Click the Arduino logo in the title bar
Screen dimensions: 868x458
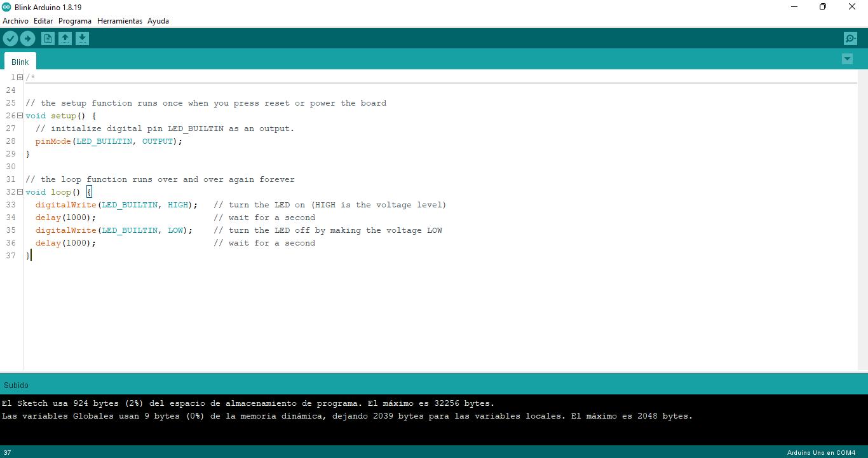click(6, 7)
